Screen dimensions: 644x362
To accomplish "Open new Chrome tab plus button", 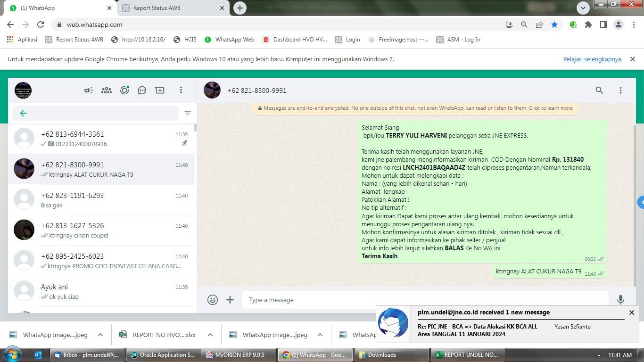I will 240,8.
